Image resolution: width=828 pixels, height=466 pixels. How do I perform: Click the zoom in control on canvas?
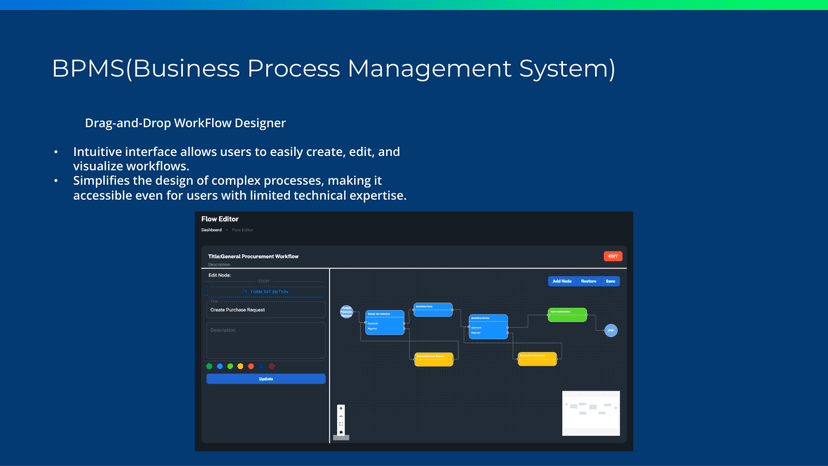tap(341, 409)
